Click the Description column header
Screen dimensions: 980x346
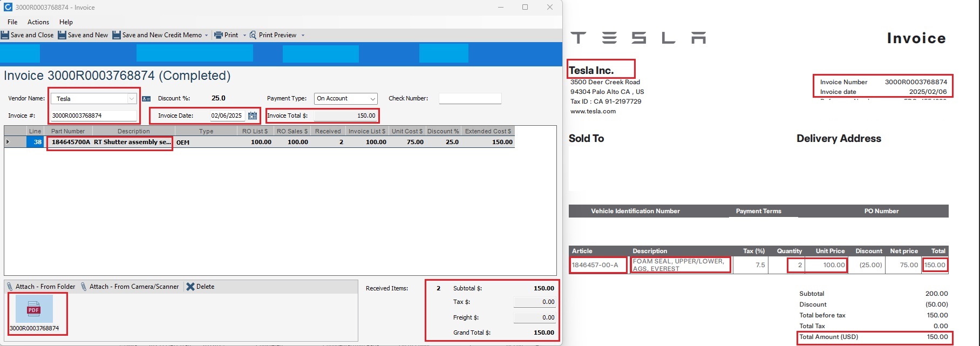[x=134, y=131]
